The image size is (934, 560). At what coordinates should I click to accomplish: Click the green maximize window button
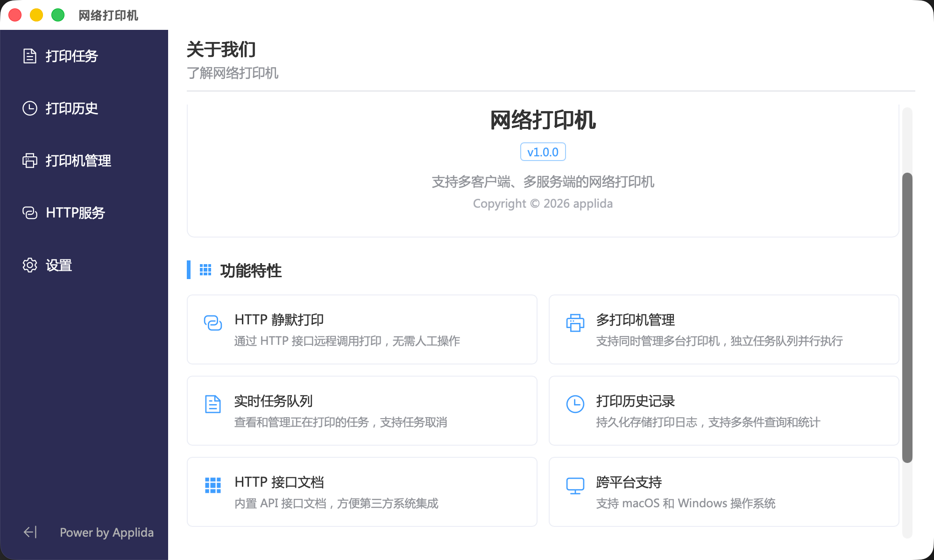58,15
